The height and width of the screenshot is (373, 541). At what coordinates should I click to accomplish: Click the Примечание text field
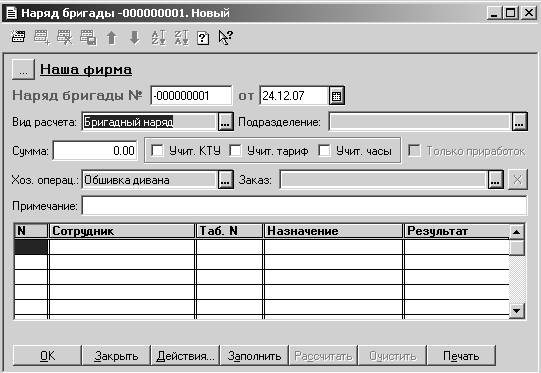pos(304,206)
